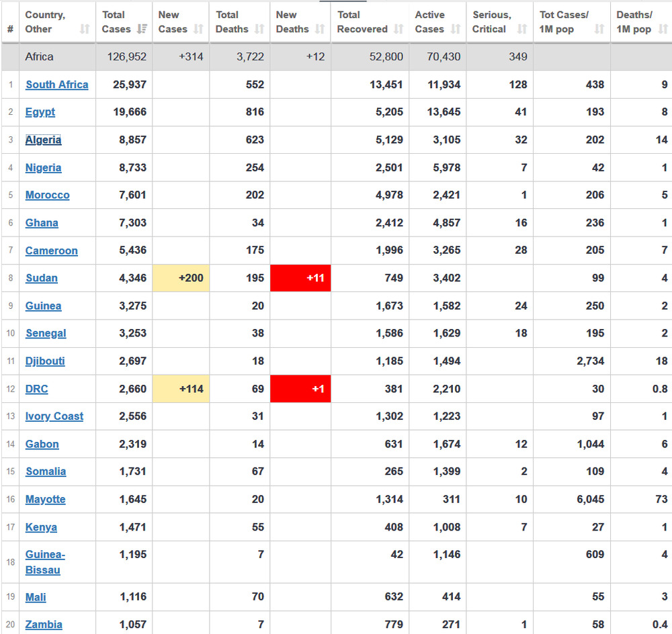Open the Egypt country page
This screenshot has height=634, width=672.
coord(40,112)
